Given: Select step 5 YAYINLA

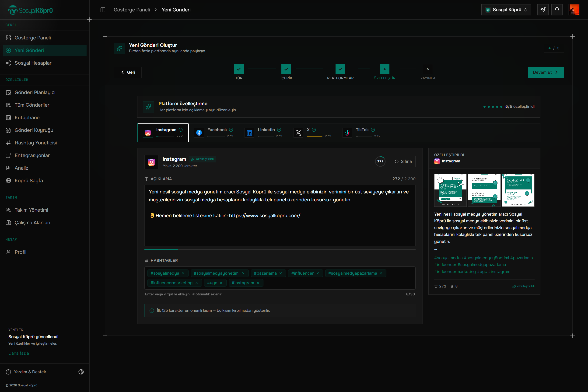Looking at the screenshot, I should pos(428,72).
